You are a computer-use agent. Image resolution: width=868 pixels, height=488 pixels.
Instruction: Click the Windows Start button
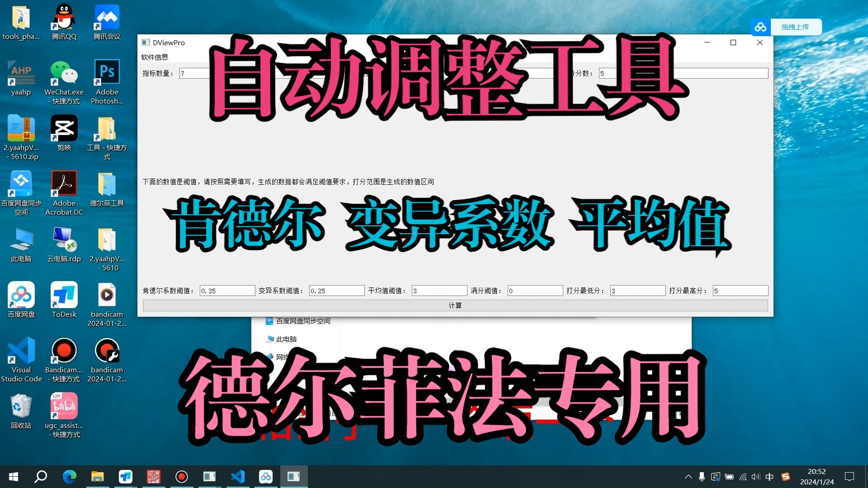[x=13, y=477]
